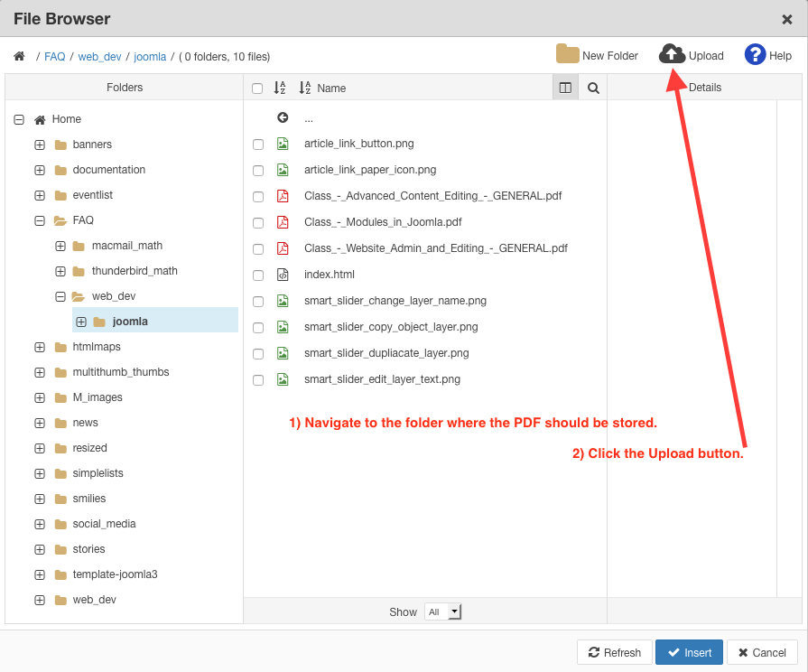Open the Help question mark icon
Image resolution: width=808 pixels, height=672 pixels.
click(x=755, y=54)
